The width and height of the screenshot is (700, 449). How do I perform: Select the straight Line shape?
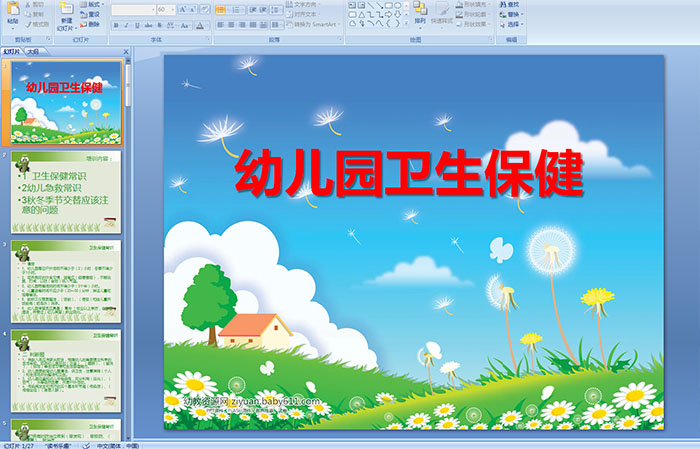point(371,5)
